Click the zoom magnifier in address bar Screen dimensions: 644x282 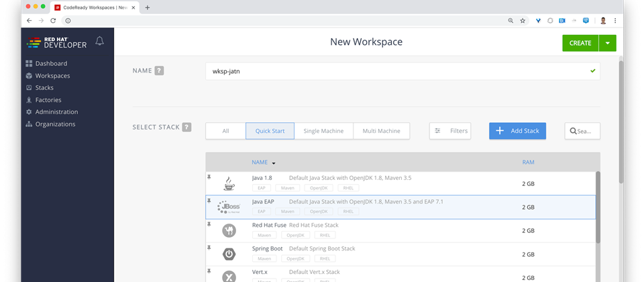(511, 21)
